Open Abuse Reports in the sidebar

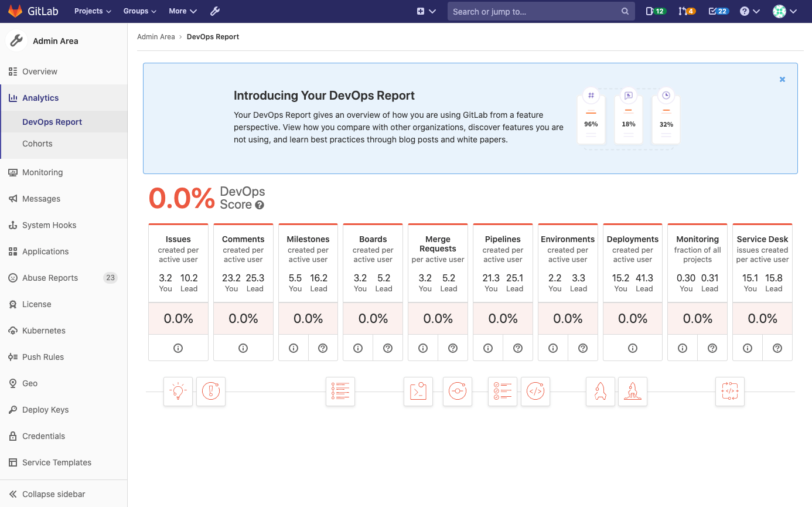coord(50,278)
